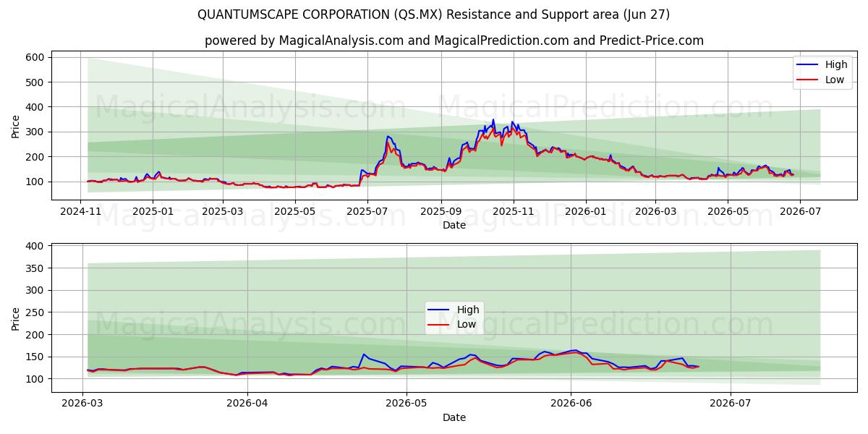Click the 2024-11 date tick label
This screenshot has width=868, height=434.
pos(80,211)
